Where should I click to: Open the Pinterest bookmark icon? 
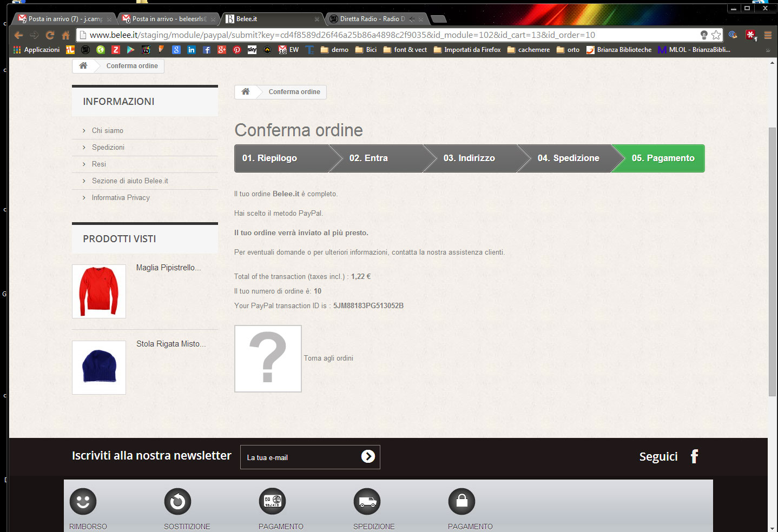[x=237, y=50]
